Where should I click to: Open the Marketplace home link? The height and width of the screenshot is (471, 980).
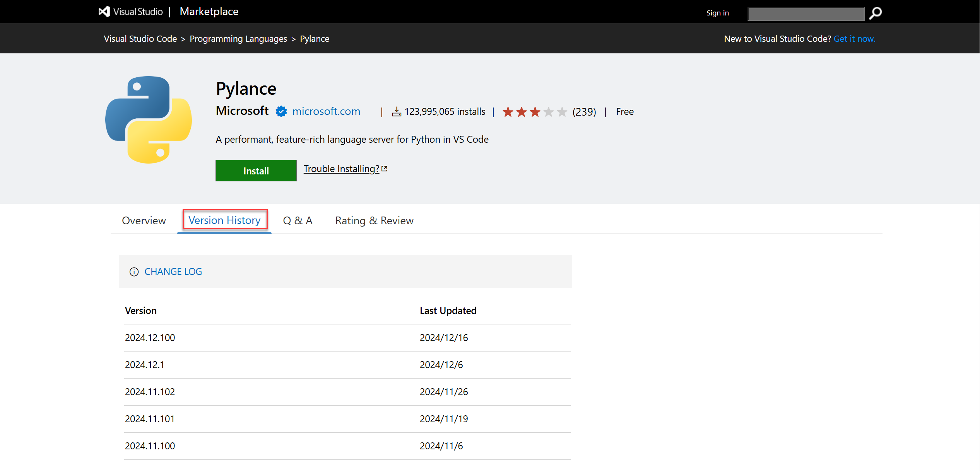tap(209, 12)
